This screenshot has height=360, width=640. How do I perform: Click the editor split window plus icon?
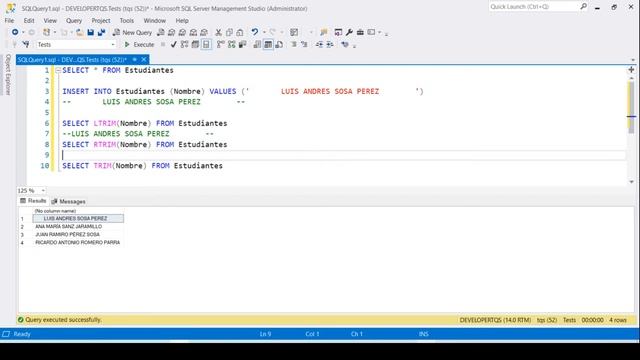631,70
